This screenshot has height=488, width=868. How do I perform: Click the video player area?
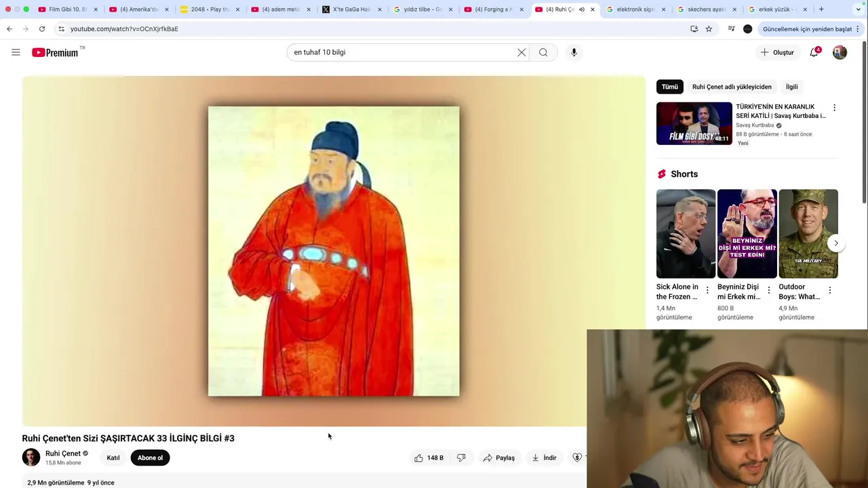[334, 251]
